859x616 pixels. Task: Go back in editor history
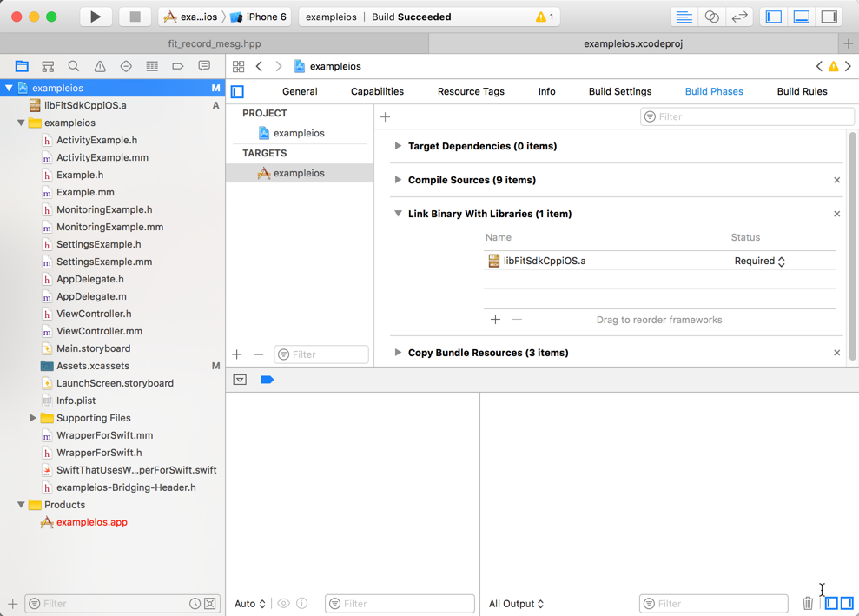click(259, 66)
